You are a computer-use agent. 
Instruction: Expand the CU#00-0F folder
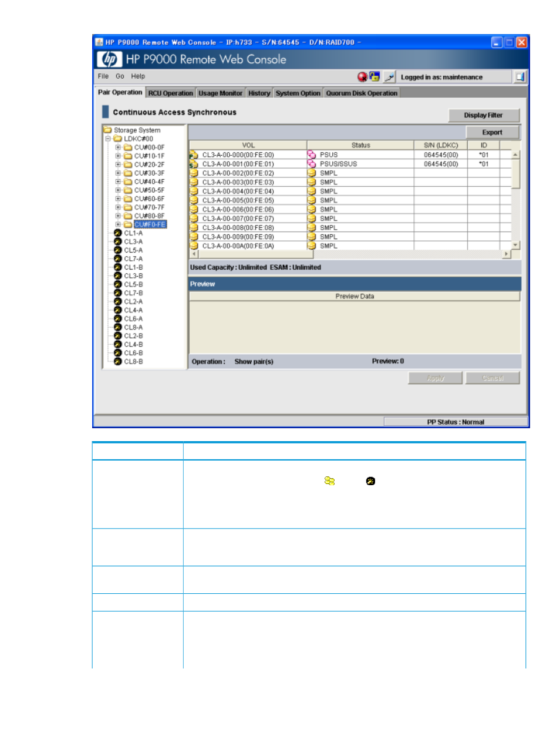[118, 147]
